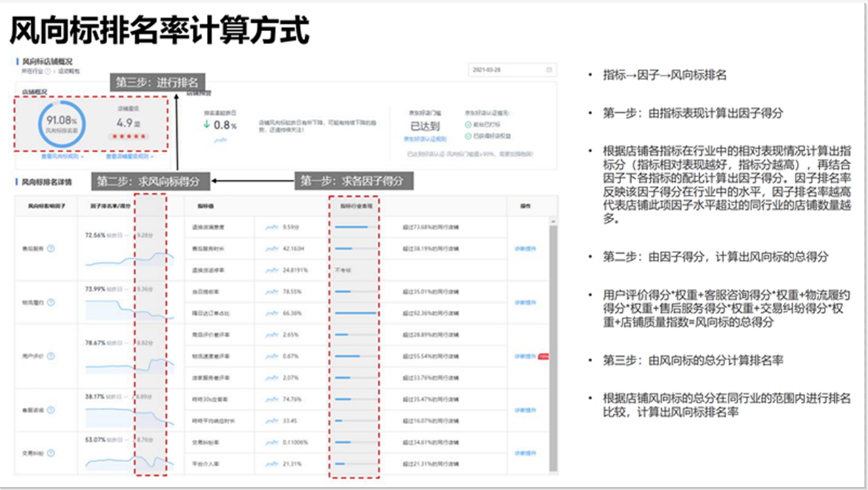Click the help icon beside 用户评价
868x490 pixels.
pos(52,356)
